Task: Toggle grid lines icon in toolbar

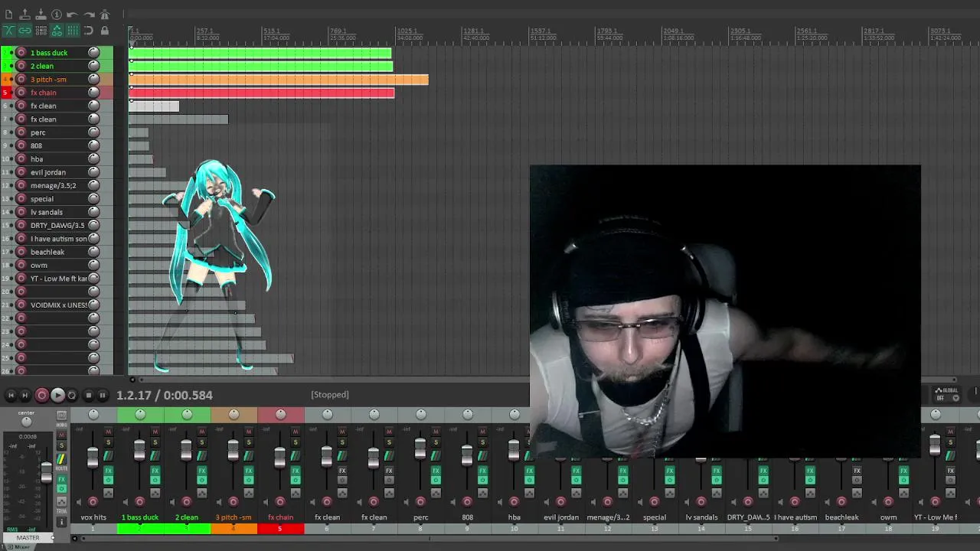Action: [x=73, y=31]
